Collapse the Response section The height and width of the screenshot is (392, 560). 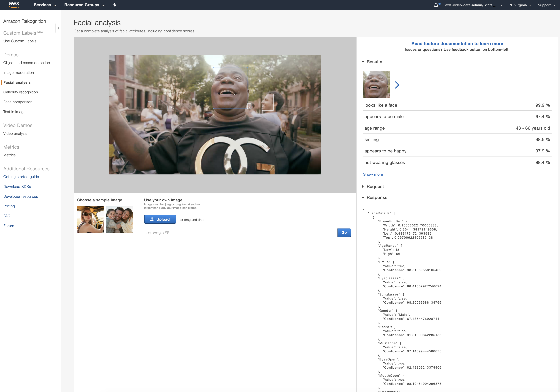click(375, 197)
